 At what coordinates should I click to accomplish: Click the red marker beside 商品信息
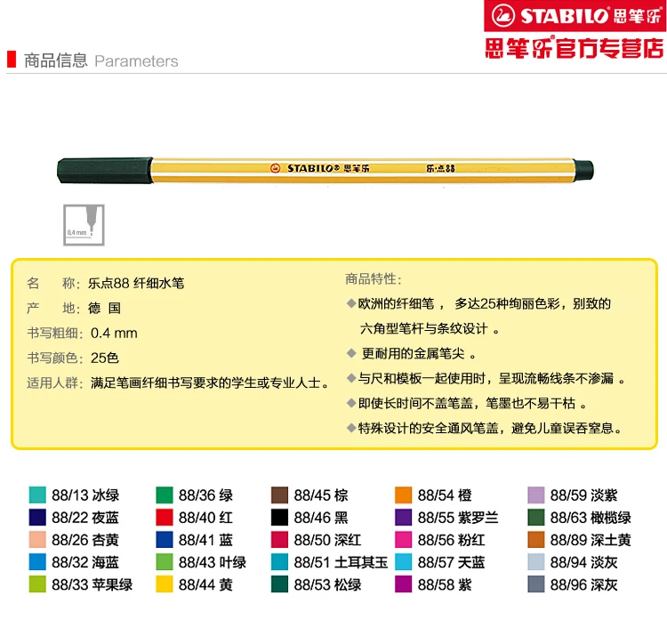click(x=12, y=60)
